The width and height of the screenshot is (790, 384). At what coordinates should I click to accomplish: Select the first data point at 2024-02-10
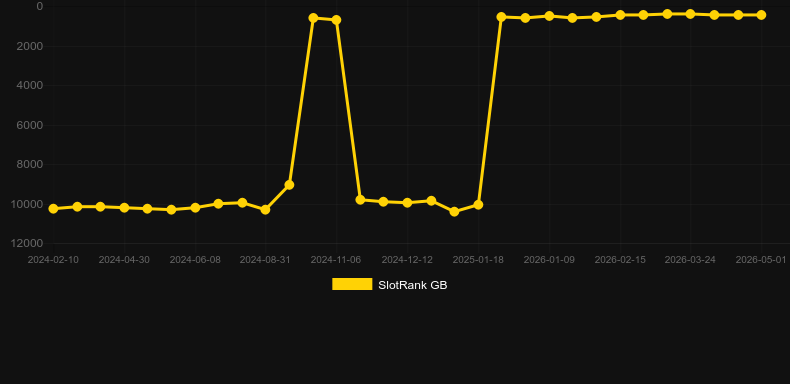53,209
